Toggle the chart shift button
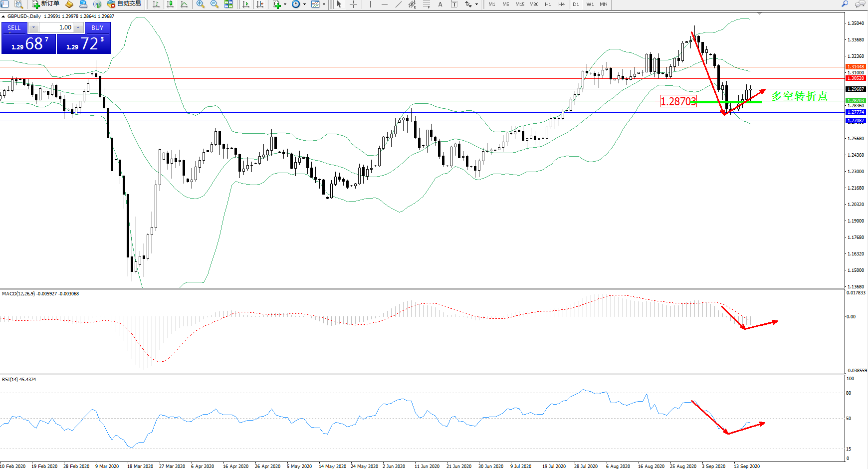 pos(260,4)
